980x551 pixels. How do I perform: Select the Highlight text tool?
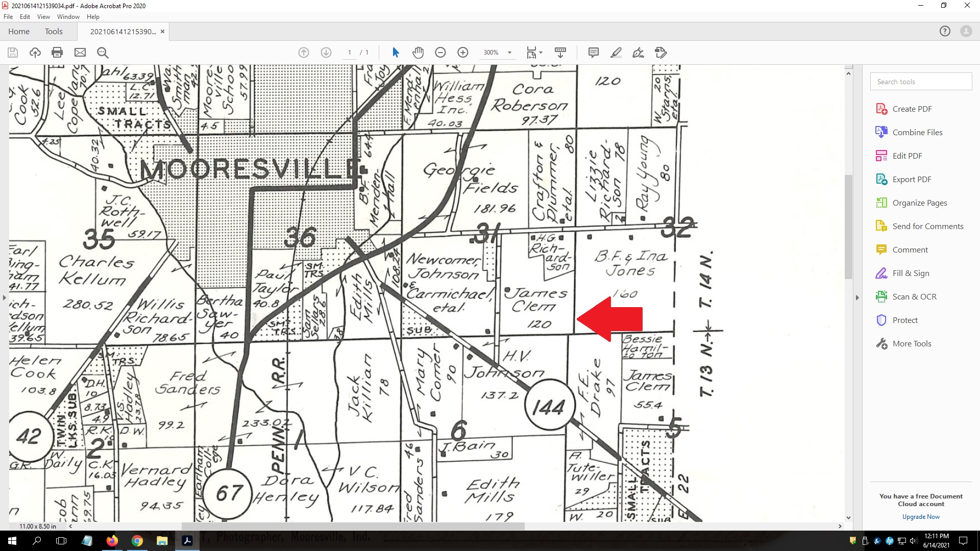click(x=616, y=52)
